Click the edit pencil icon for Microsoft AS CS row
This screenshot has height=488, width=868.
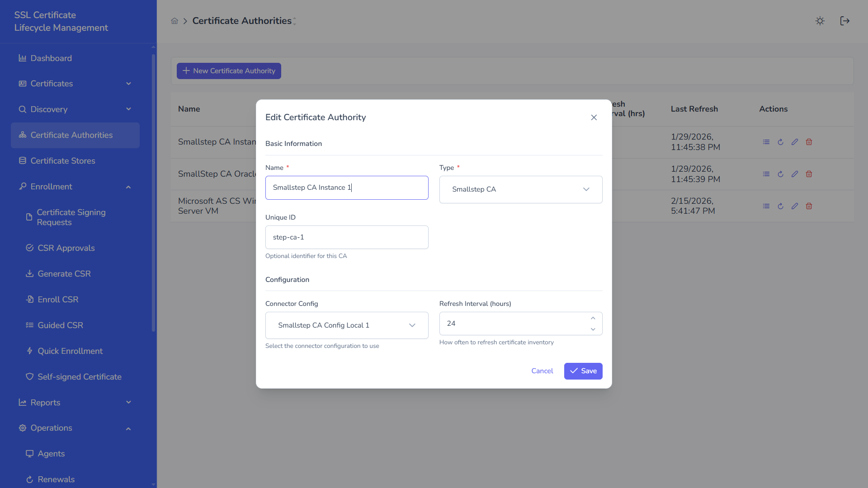click(794, 206)
